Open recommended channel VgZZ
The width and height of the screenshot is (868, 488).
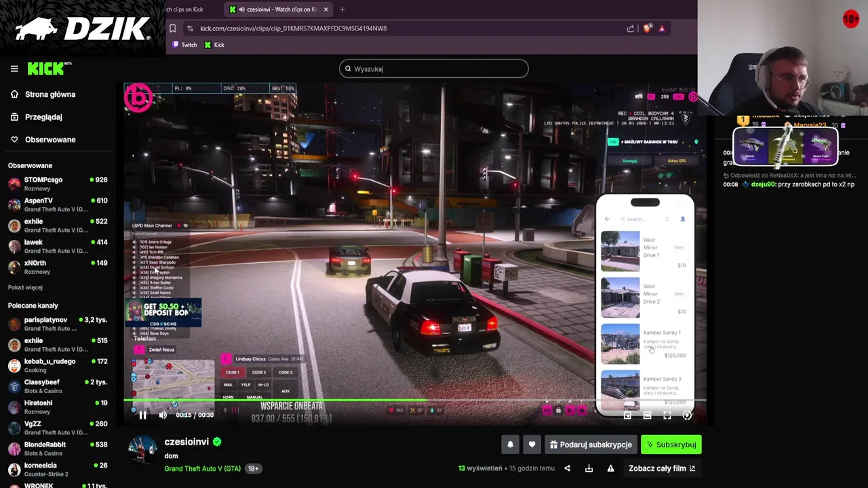coord(58,428)
